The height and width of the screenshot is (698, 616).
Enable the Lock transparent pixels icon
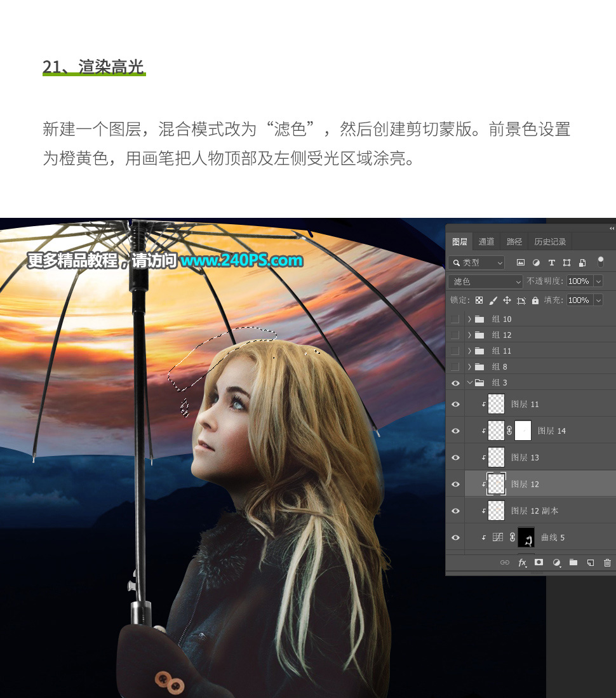coord(479,300)
